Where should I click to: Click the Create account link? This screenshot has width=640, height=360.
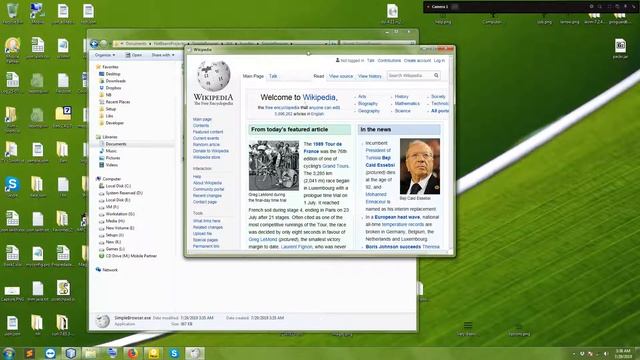(x=417, y=60)
